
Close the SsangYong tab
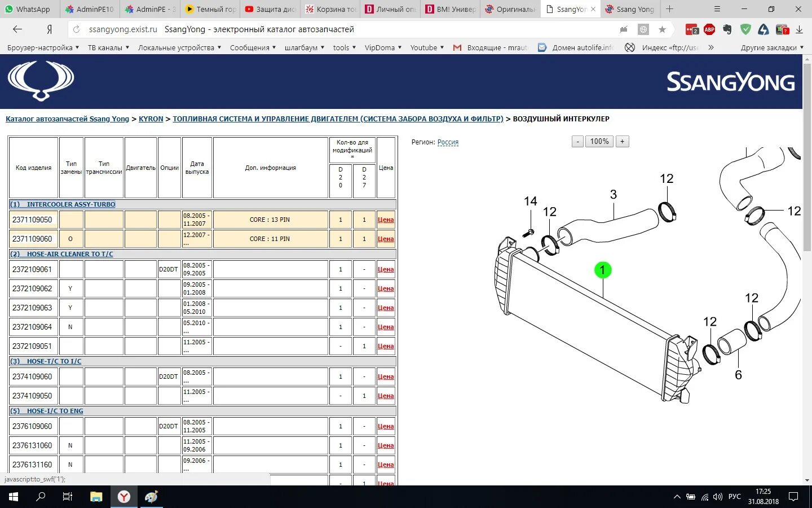click(593, 9)
